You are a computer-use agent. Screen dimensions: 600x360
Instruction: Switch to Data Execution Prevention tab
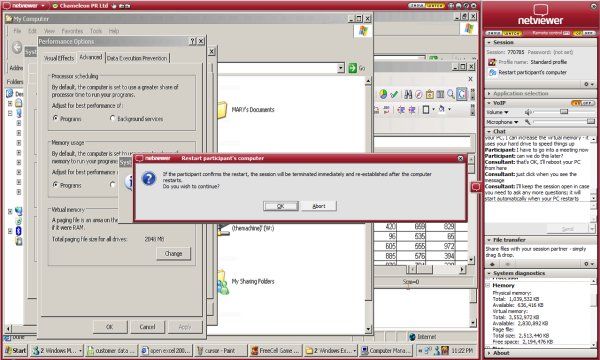tap(137, 58)
